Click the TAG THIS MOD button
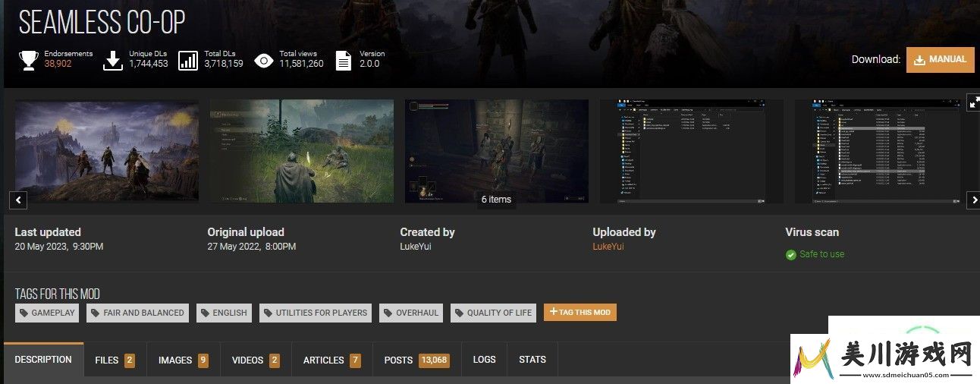This screenshot has width=980, height=384. [x=580, y=312]
